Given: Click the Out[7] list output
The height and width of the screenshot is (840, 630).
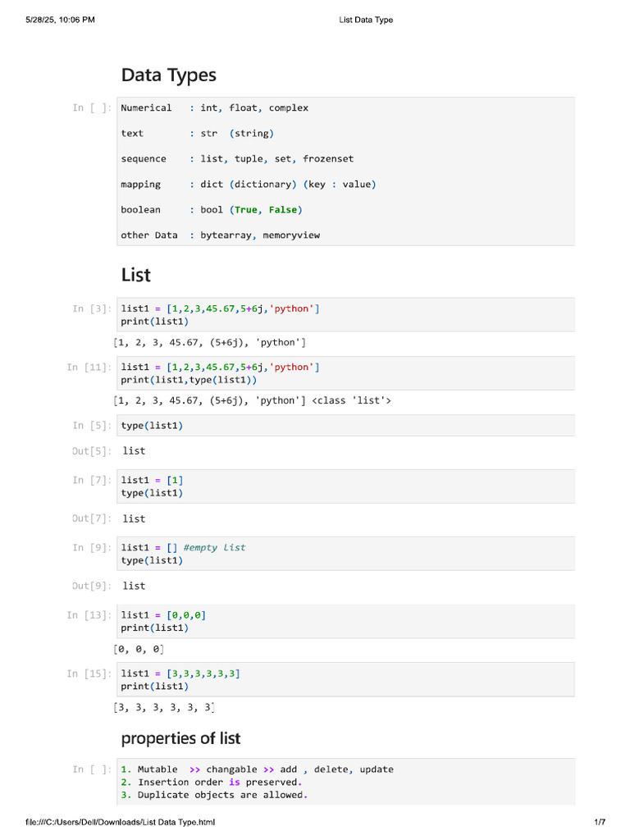Looking at the screenshot, I should [134, 518].
